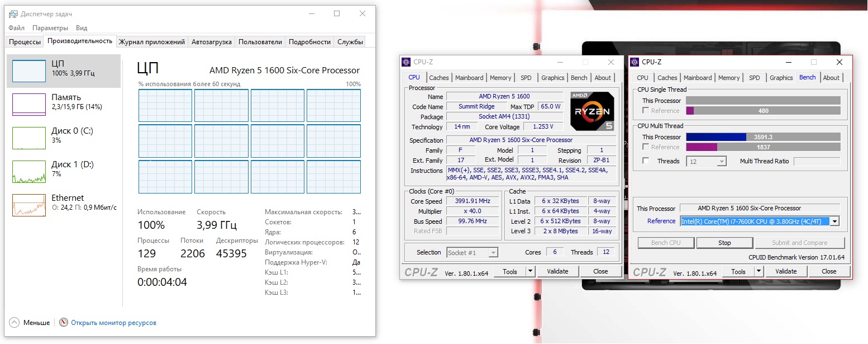Click the Stop benchmark button
The height and width of the screenshot is (344, 868).
pos(724,243)
